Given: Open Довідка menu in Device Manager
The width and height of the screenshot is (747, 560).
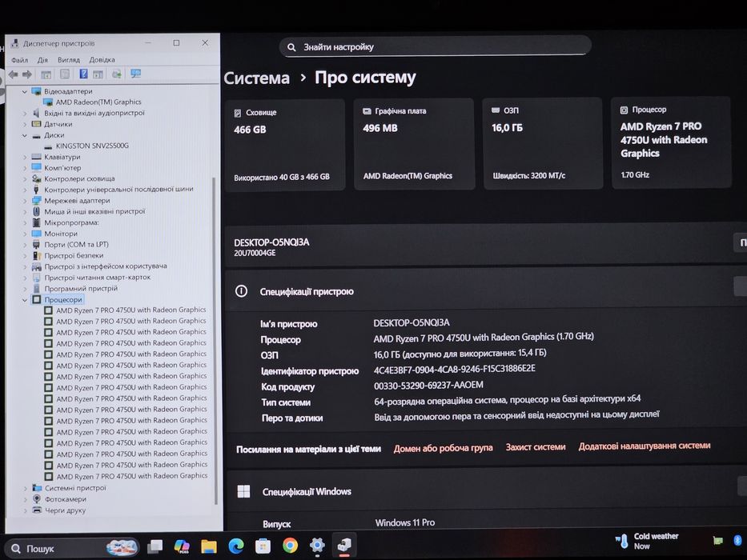Looking at the screenshot, I should click(x=102, y=60).
